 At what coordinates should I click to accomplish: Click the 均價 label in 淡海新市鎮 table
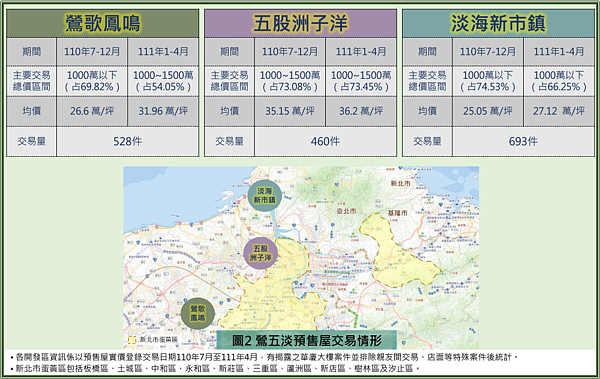(427, 111)
